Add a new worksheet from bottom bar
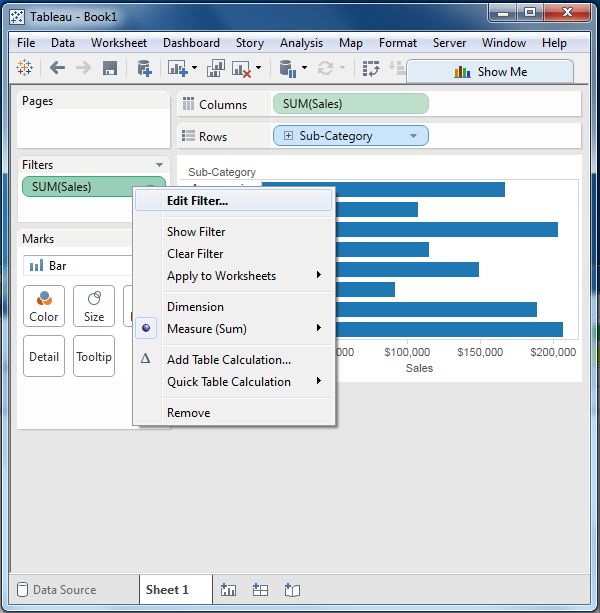Viewport: 600px width, 613px height. (228, 590)
